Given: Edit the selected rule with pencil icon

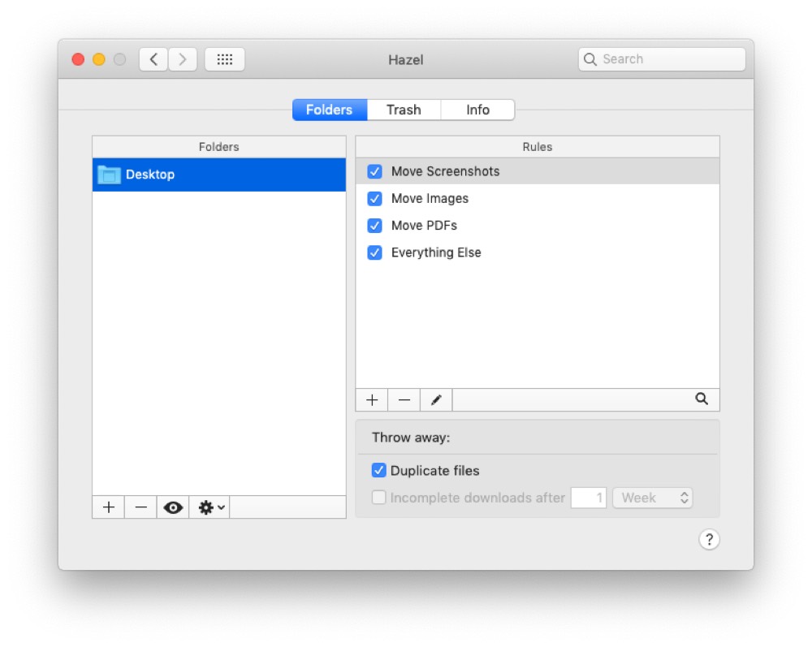Looking at the screenshot, I should coord(436,400).
